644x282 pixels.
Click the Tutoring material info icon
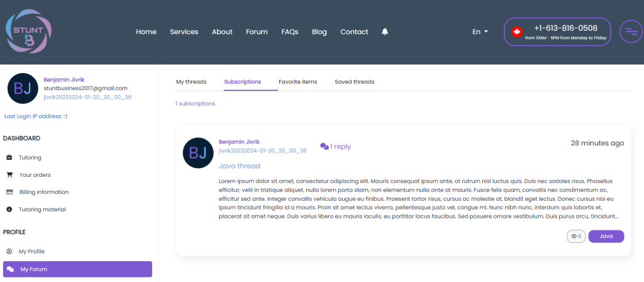9,209
